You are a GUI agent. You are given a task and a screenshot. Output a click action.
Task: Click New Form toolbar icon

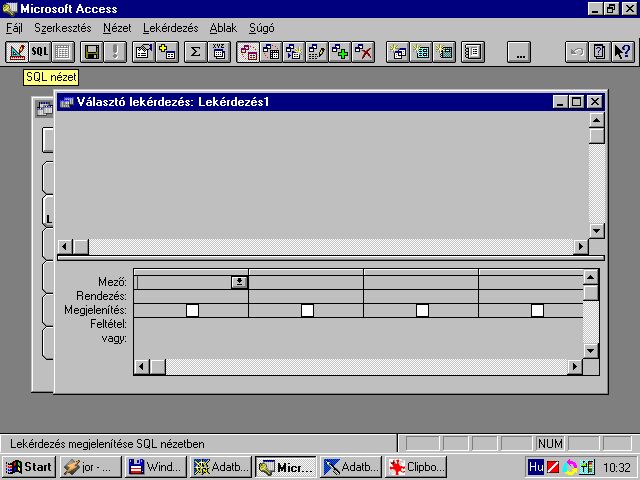[421, 52]
